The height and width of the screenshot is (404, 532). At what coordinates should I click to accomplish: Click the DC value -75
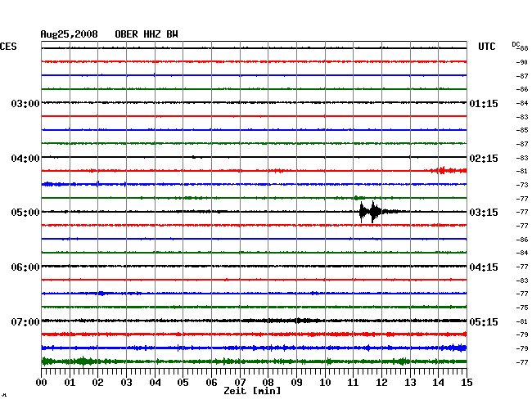522,307
